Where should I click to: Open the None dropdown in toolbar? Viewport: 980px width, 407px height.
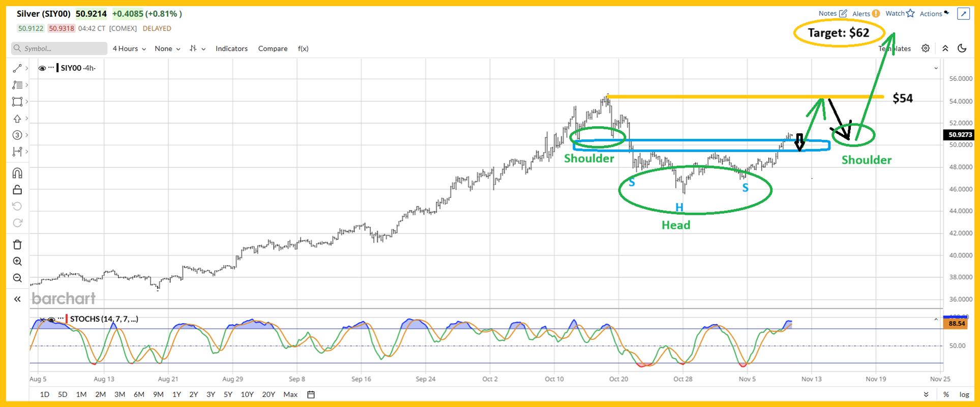167,49
